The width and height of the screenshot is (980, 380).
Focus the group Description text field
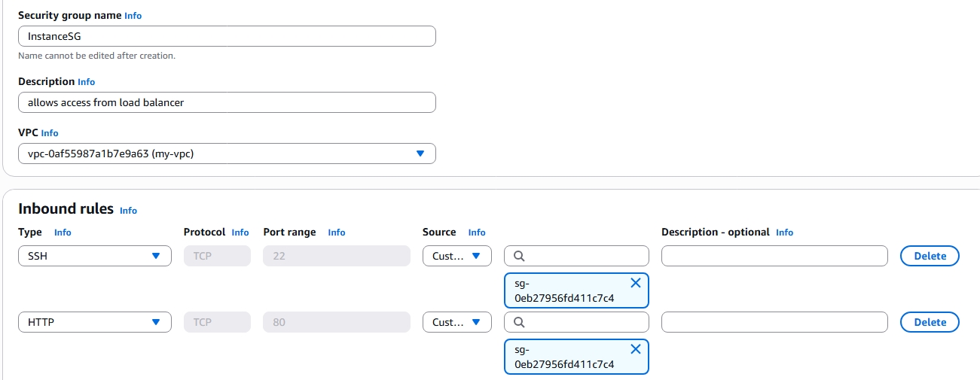pos(227,102)
